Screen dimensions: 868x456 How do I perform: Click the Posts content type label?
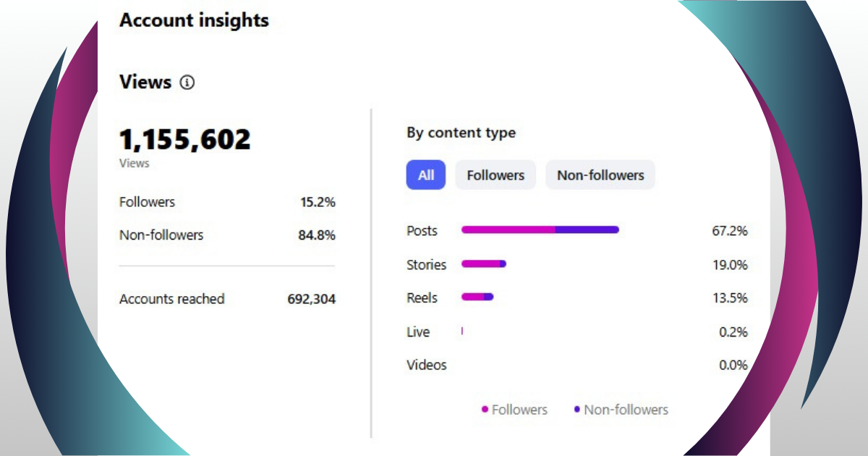[x=422, y=231]
